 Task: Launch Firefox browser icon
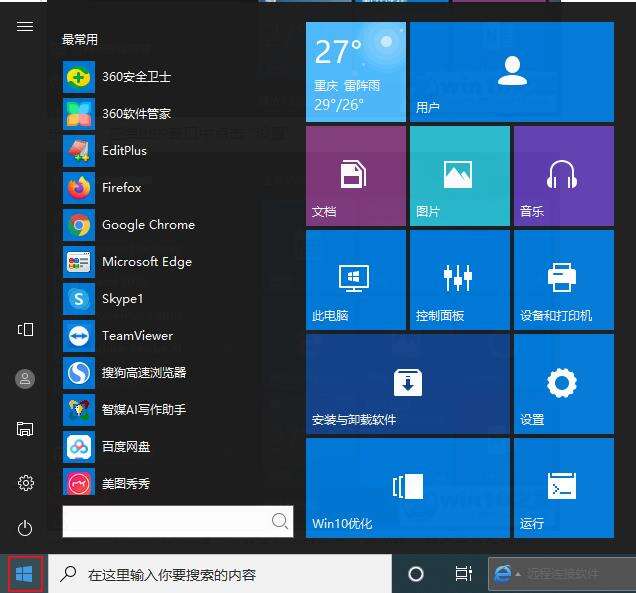[x=79, y=188]
